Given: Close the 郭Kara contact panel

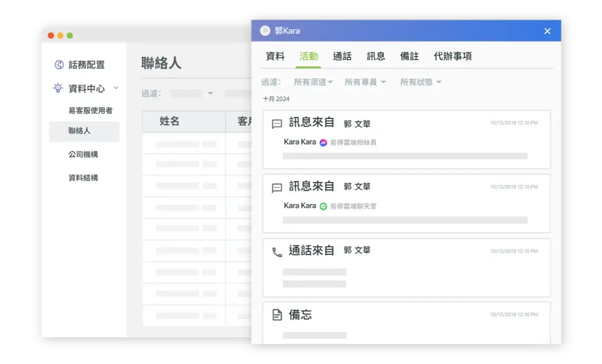Looking at the screenshot, I should pos(547,31).
